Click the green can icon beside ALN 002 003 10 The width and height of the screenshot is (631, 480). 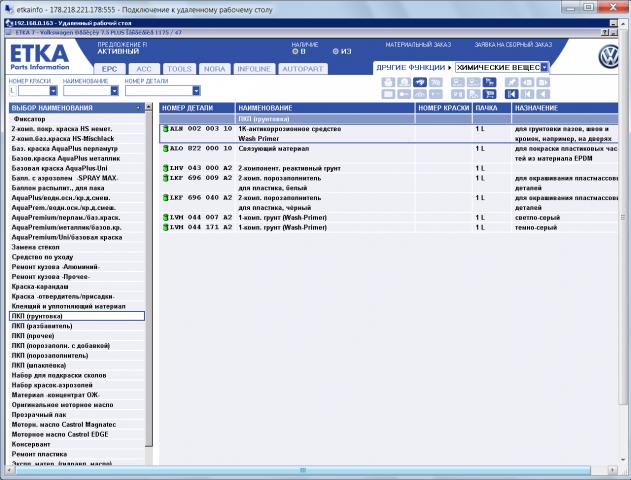165,129
